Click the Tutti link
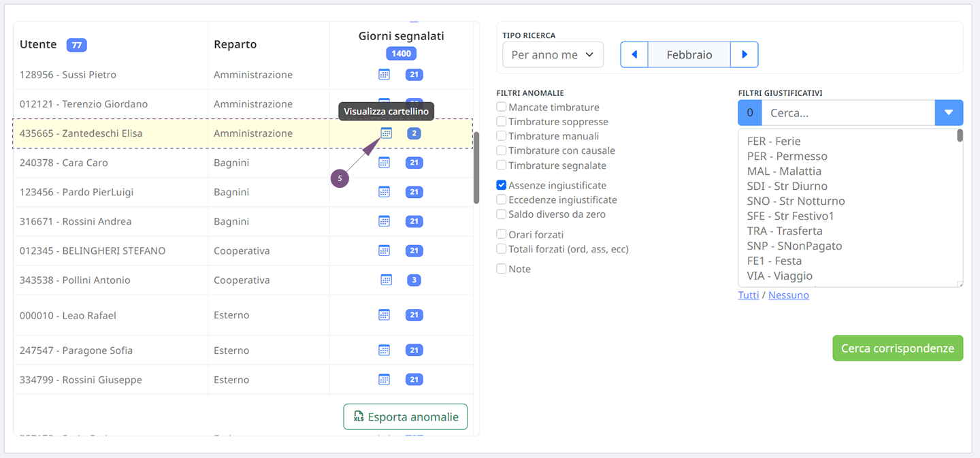 (x=749, y=295)
